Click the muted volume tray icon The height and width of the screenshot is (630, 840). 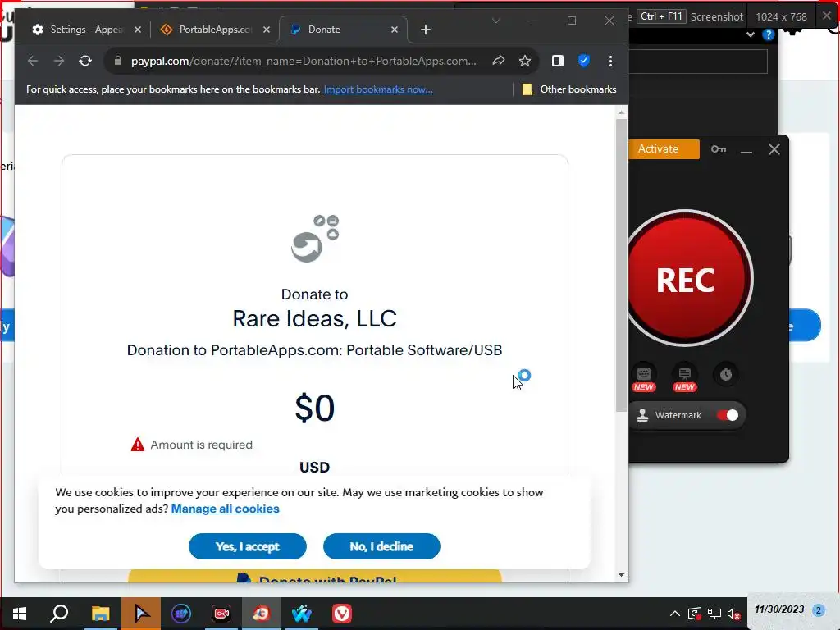[733, 614]
